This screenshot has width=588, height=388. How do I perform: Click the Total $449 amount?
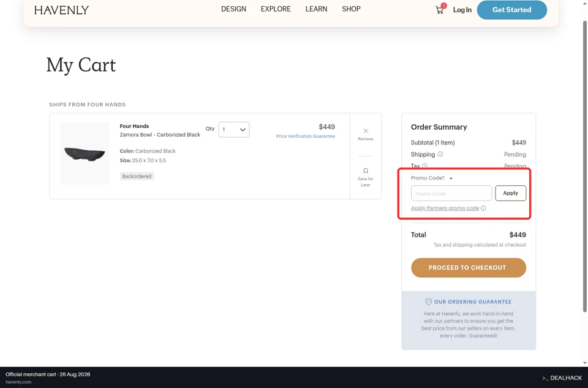coord(518,235)
